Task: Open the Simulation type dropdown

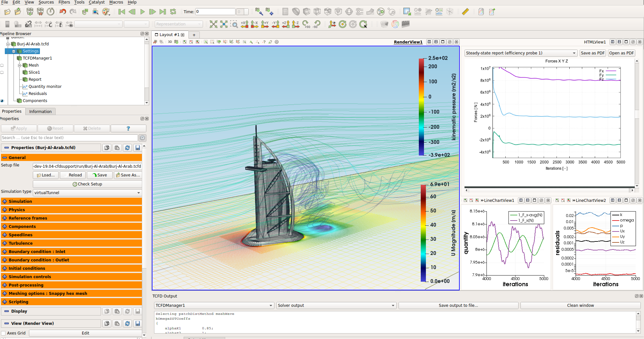Action: [x=87, y=193]
